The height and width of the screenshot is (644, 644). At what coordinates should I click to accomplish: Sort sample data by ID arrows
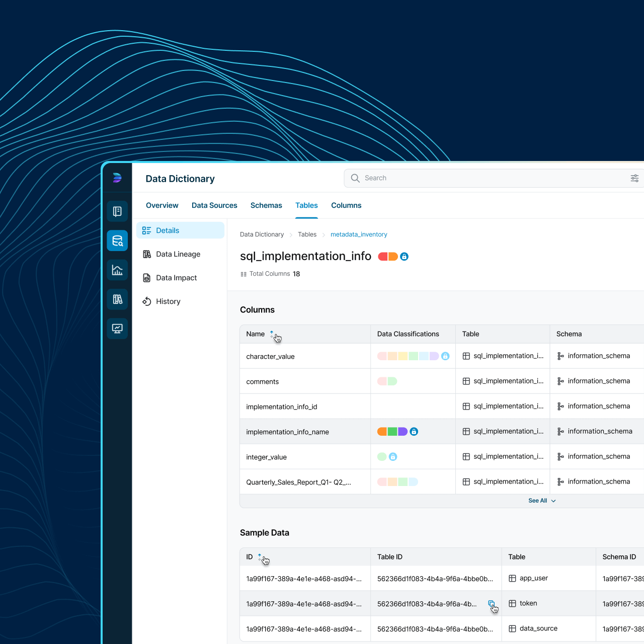(x=260, y=557)
